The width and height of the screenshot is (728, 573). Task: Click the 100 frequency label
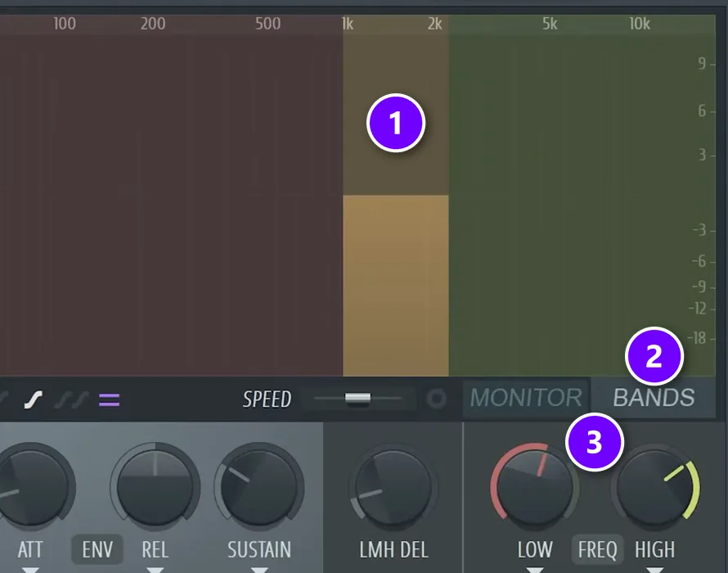point(65,24)
